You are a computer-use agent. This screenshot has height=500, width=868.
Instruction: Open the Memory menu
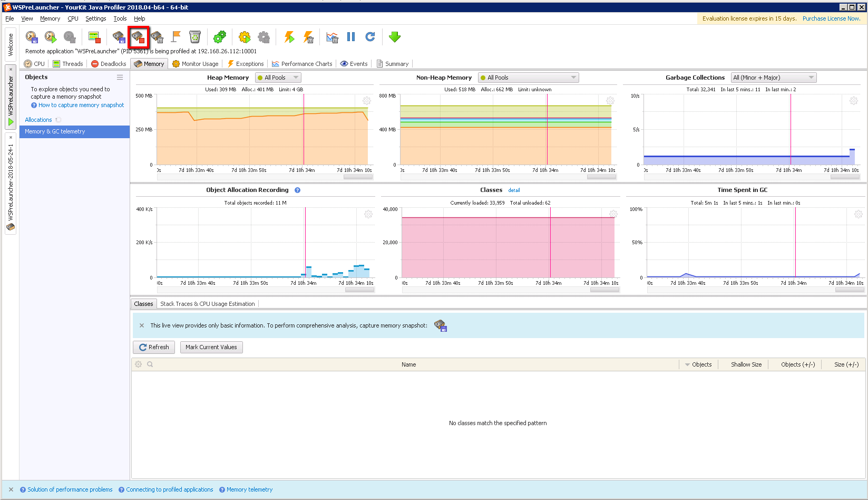[50, 18]
